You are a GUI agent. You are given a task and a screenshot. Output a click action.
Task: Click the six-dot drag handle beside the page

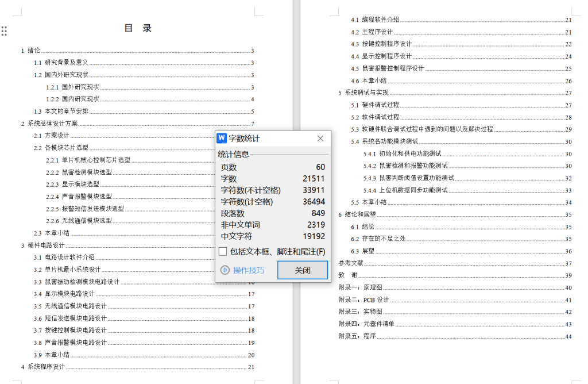click(5, 32)
